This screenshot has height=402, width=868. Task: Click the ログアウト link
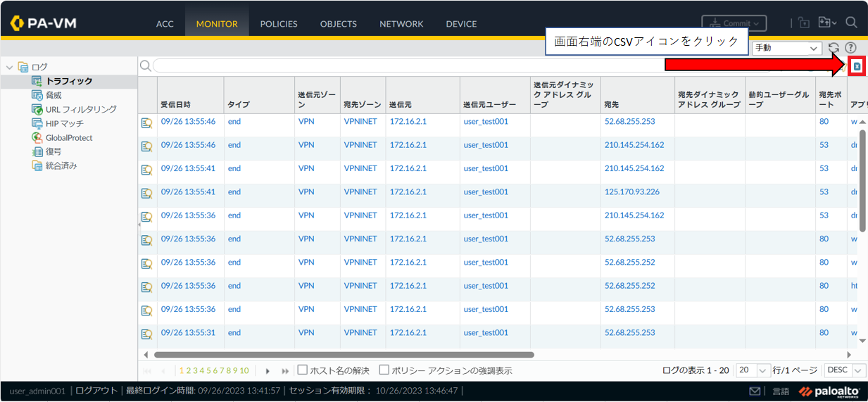[96, 391]
